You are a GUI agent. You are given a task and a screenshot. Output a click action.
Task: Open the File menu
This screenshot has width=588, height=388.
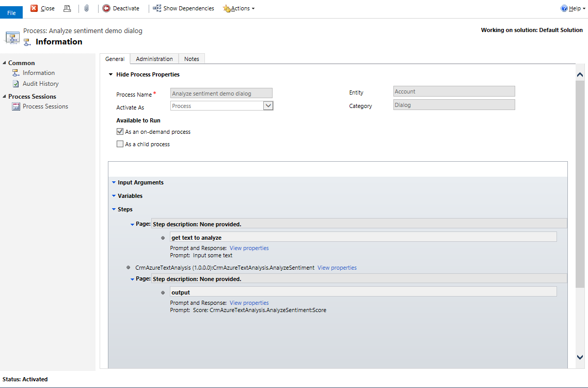(x=11, y=12)
